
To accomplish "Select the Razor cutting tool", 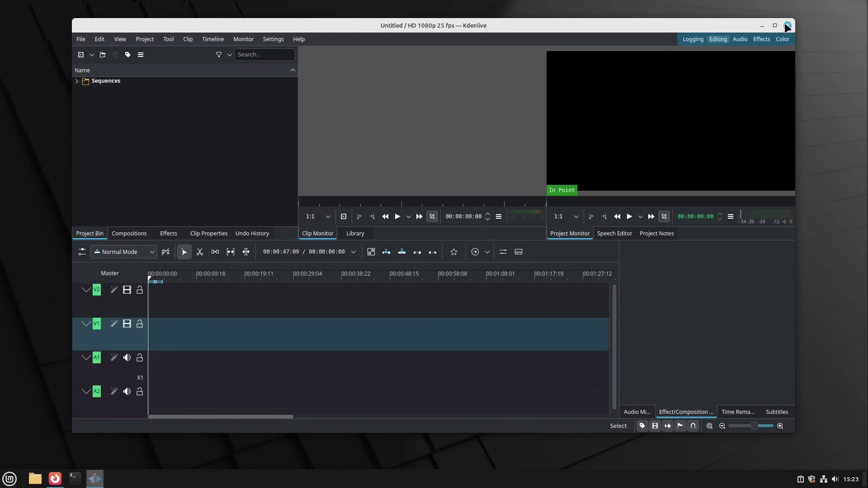I will 199,252.
